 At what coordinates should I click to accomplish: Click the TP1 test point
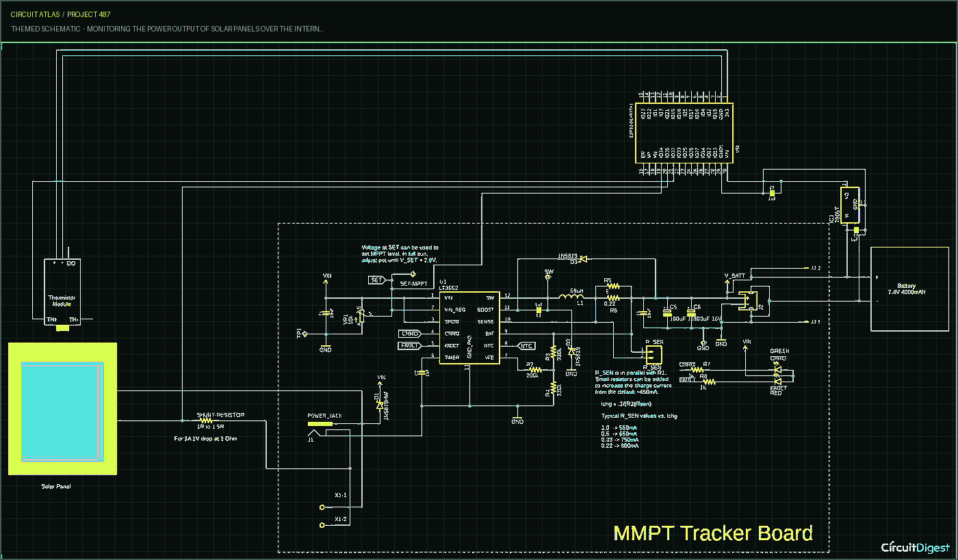tap(304, 334)
